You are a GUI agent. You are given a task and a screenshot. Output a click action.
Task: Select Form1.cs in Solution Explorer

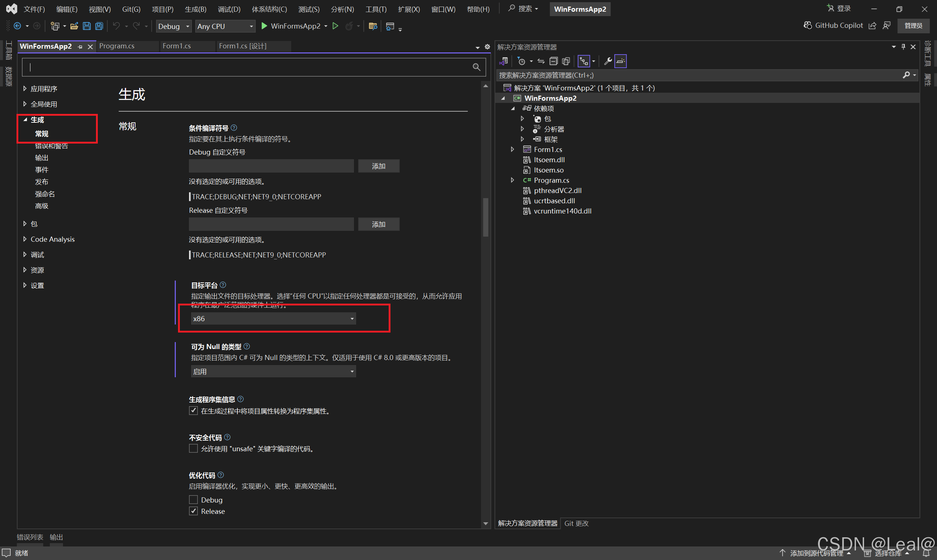pos(548,149)
